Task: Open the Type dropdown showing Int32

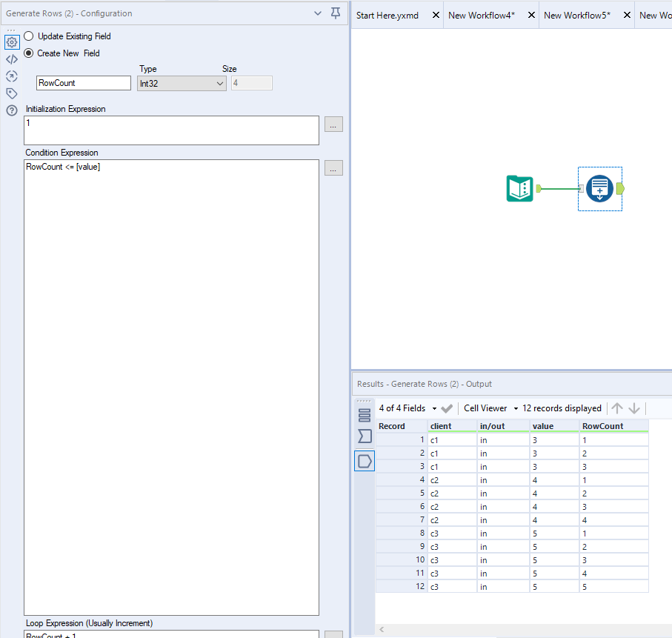Action: [x=182, y=84]
